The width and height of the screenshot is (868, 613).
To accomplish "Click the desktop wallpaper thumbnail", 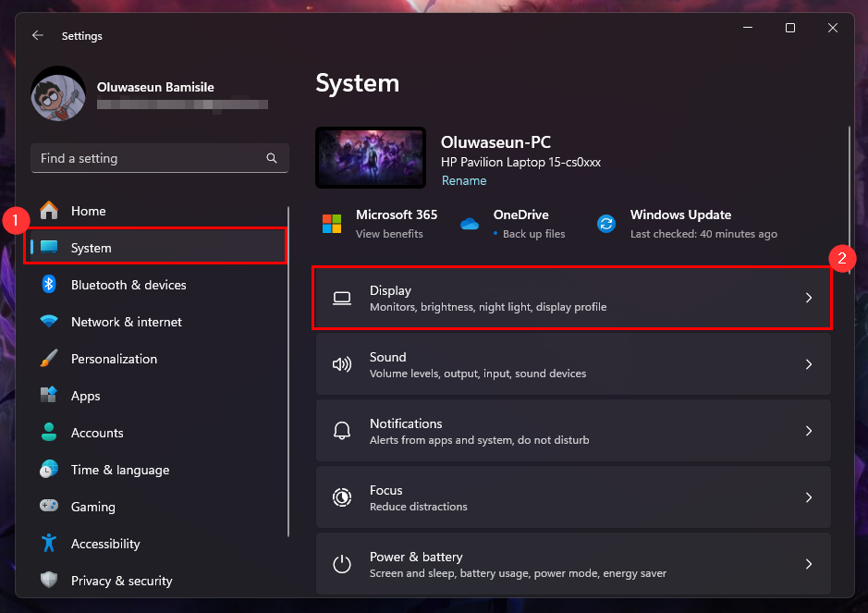I will click(x=371, y=158).
